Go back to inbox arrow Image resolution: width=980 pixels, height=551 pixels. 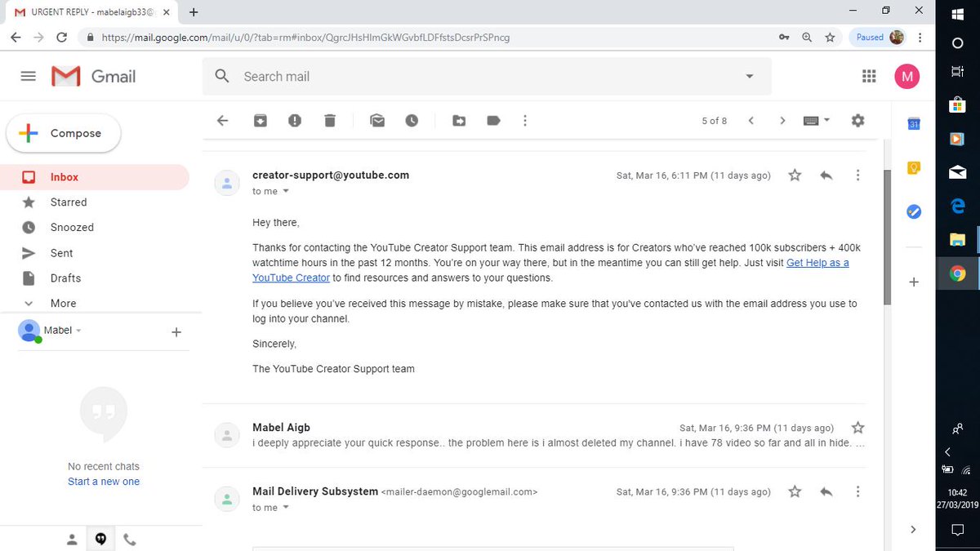(222, 120)
